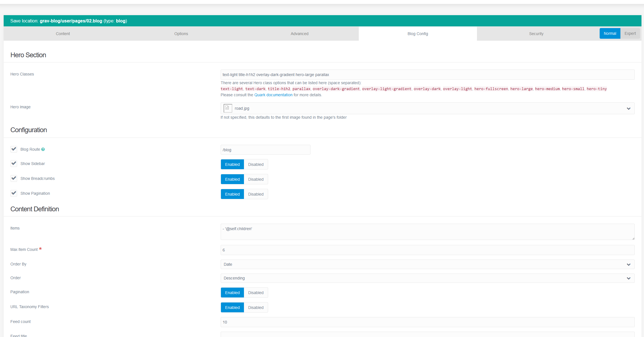Open the Hero Image dropdown
This screenshot has height=337, width=644.
click(427, 108)
